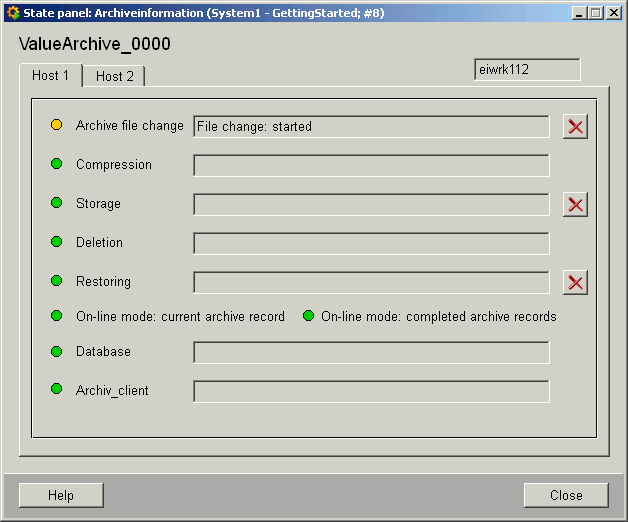Image resolution: width=628 pixels, height=522 pixels.
Task: Maximize the State panel window
Action: [x=596, y=13]
